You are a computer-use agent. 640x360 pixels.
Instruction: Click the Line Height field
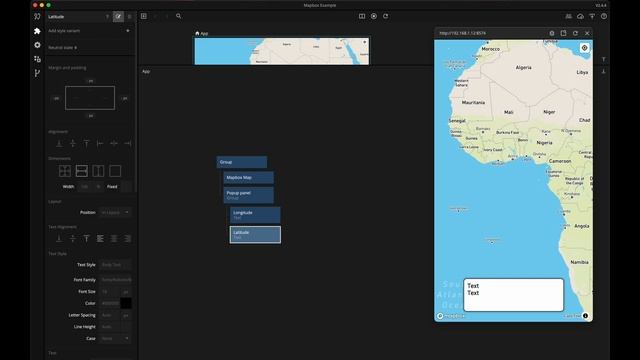(116, 327)
